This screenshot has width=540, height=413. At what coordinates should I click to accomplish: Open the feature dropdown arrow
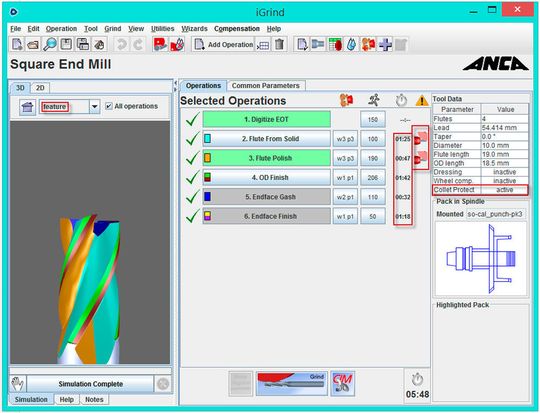[x=94, y=107]
